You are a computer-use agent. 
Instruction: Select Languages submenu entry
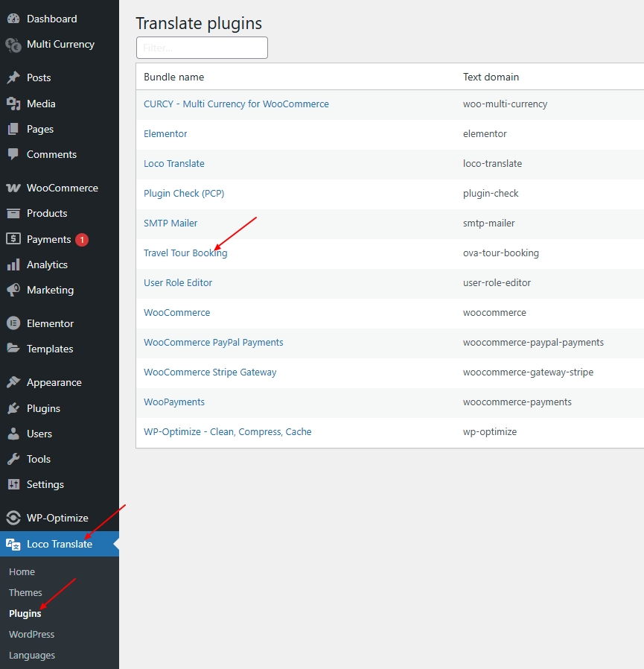tap(32, 656)
